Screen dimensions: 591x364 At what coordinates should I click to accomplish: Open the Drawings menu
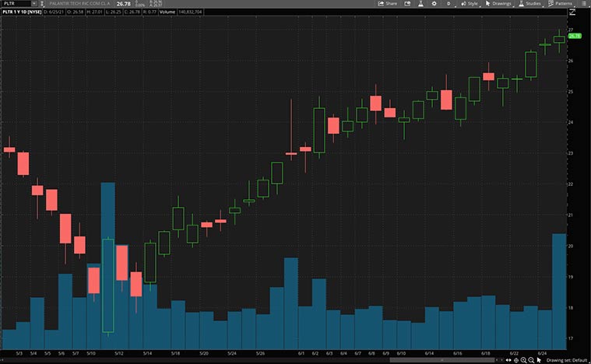pyautogui.click(x=498, y=3)
